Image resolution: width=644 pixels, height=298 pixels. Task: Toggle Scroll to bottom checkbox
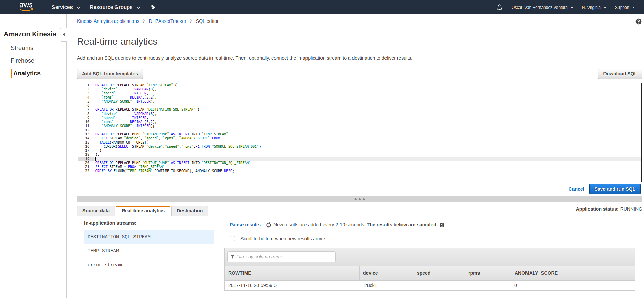pos(232,239)
